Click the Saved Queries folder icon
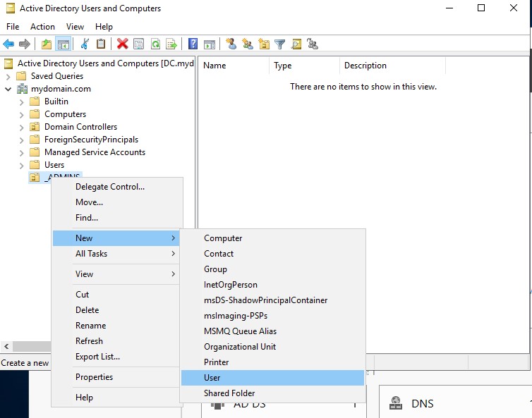 [x=21, y=76]
